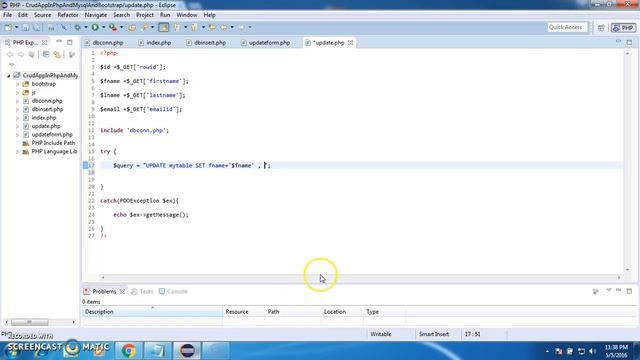
Task: Expand the js folder
Action: (18, 93)
